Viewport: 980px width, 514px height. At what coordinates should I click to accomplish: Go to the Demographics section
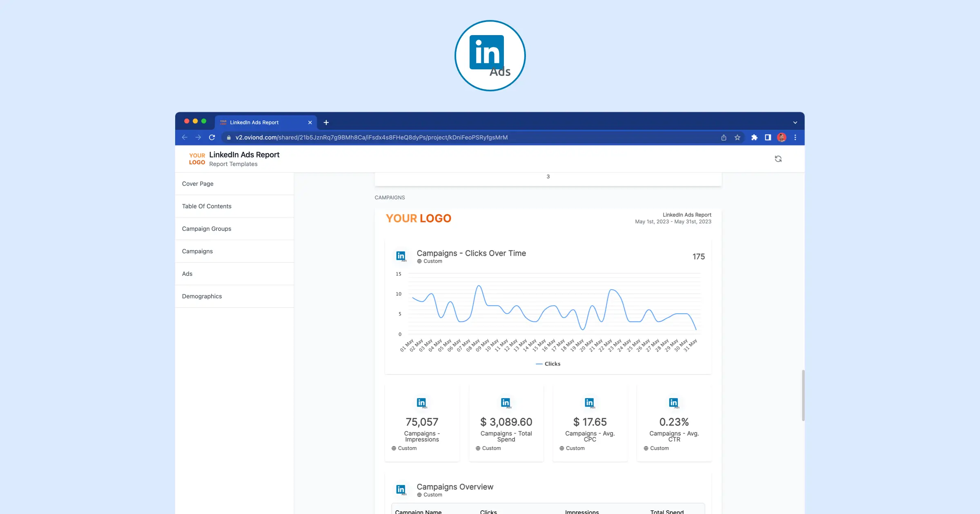pos(234,296)
